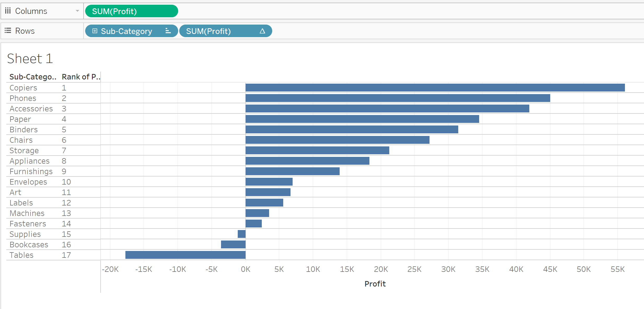Select the Tables negative profit bar
Screen dimensions: 644x309
(185, 255)
